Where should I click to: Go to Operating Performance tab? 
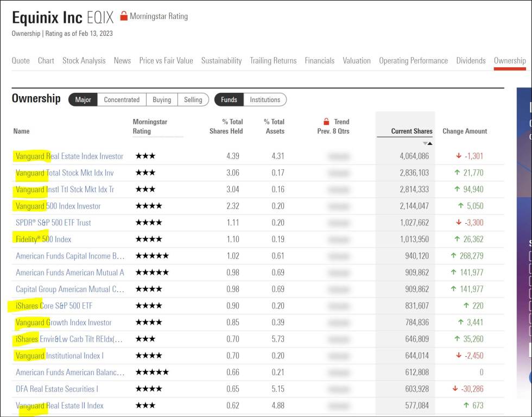413,61
